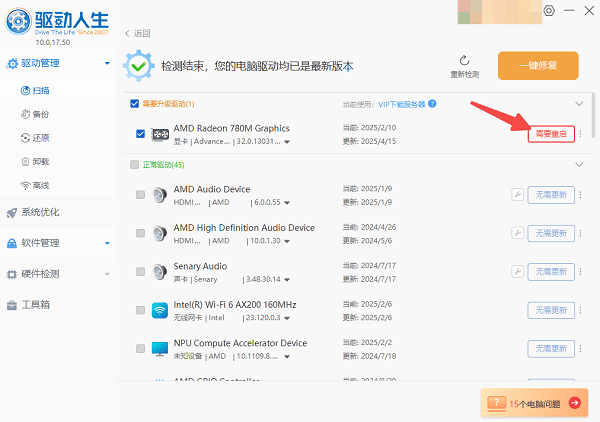Collapse the 正常驱动 section chevron

point(579,165)
